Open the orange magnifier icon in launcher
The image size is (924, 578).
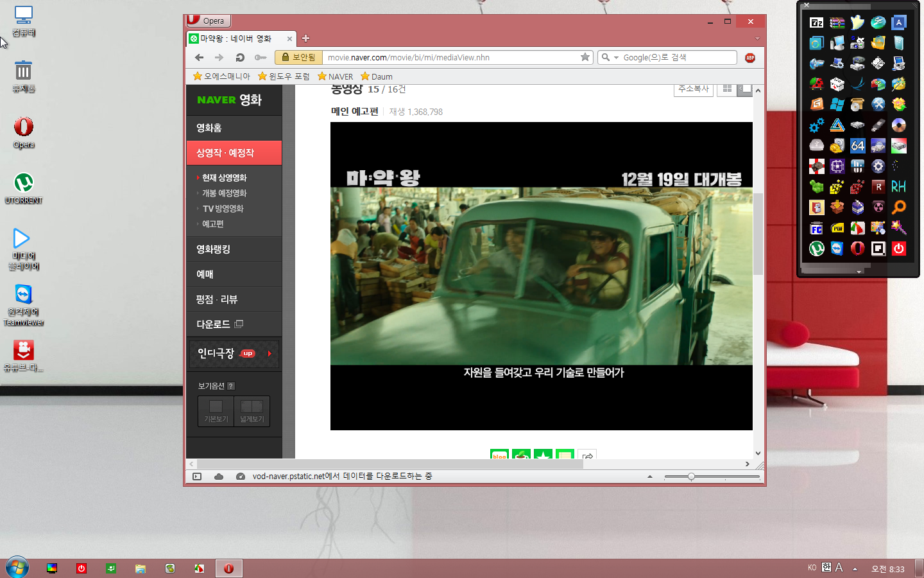point(899,207)
